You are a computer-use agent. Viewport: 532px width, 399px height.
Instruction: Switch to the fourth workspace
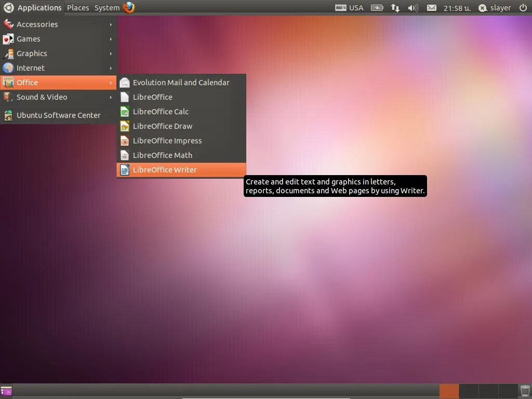pos(508,391)
